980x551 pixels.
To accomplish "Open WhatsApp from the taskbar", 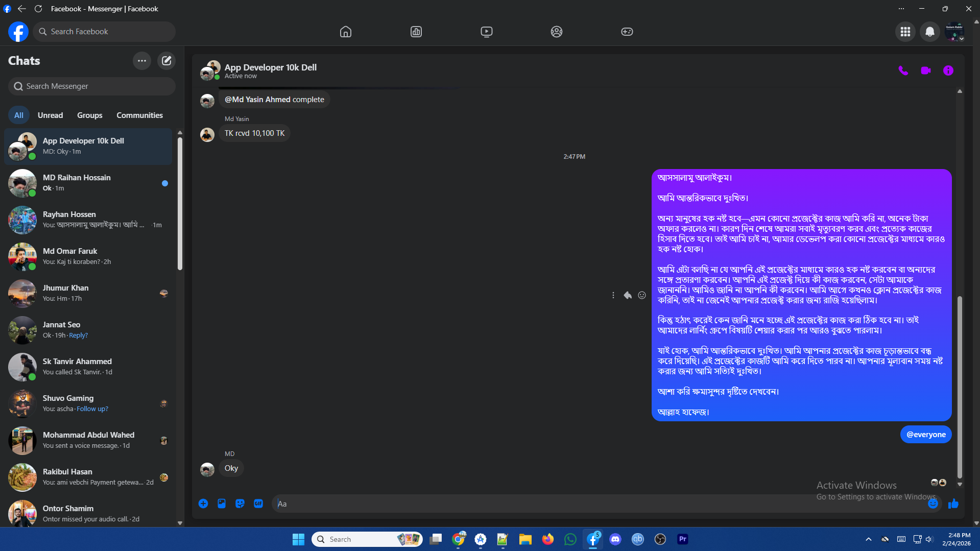I will [x=570, y=539].
